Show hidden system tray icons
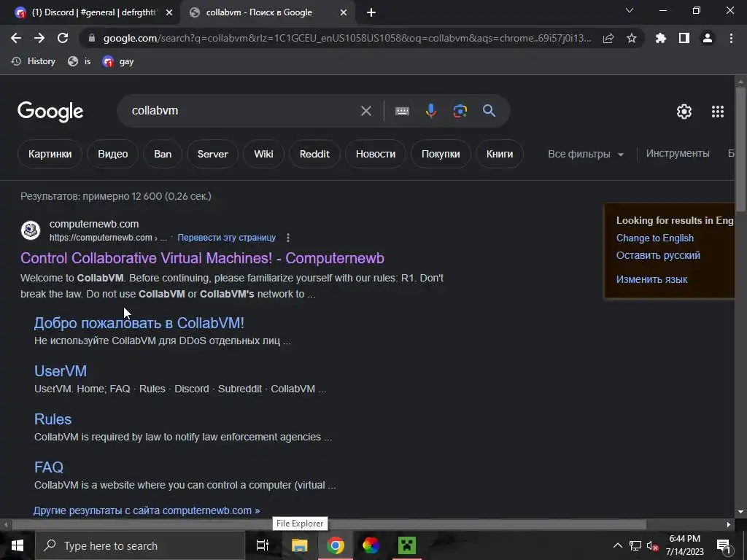Screen dimensions: 747x560 (617, 545)
